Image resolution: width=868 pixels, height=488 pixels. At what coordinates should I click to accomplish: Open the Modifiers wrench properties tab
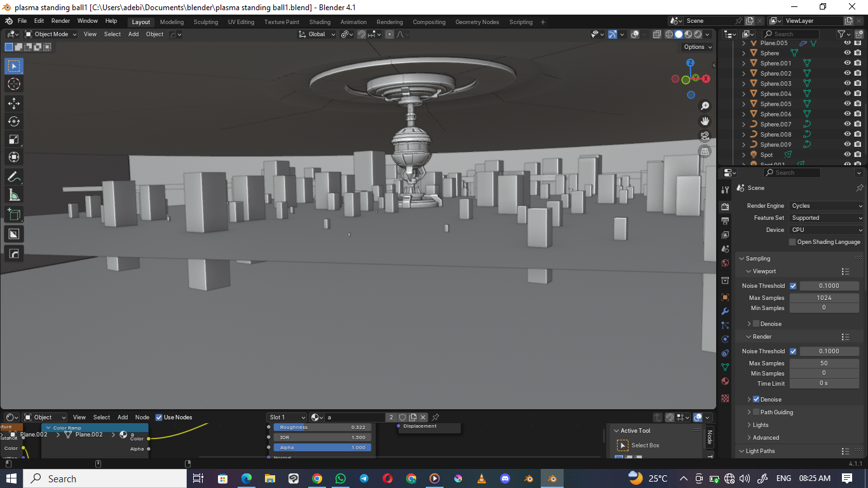coord(725,311)
